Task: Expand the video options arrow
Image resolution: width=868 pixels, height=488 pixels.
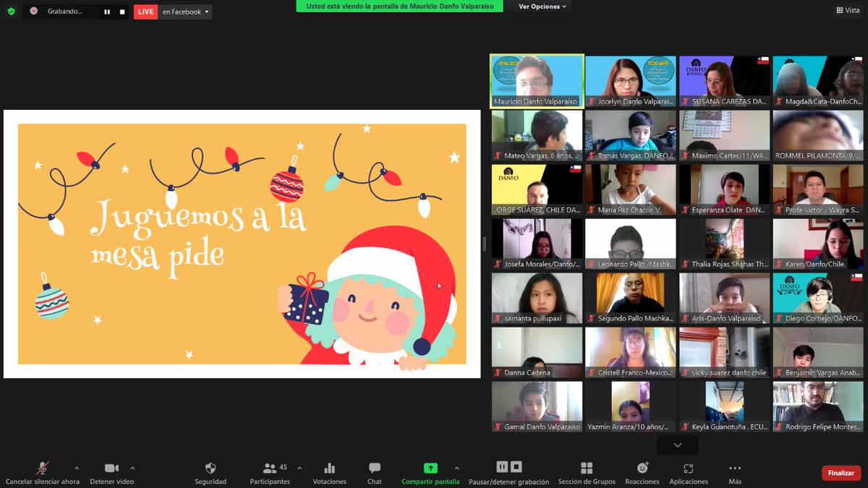Action: point(132,468)
